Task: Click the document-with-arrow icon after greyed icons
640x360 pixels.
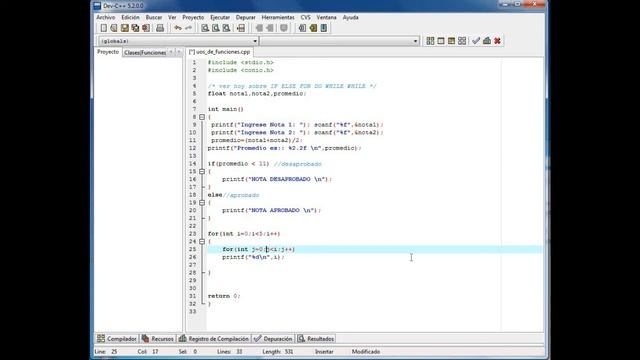Action: [302, 28]
